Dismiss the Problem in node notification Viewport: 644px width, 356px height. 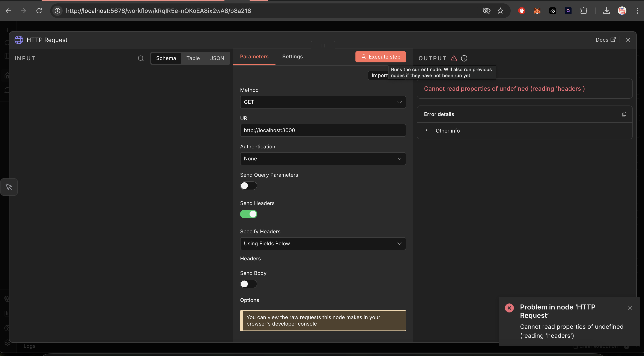click(630, 308)
